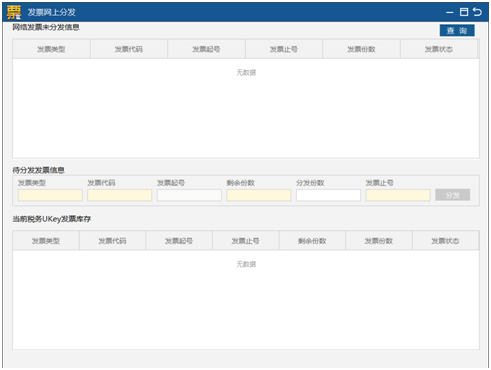491x370 pixels.
Task: Focus the 发票类型 input field
Action: (x=50, y=195)
